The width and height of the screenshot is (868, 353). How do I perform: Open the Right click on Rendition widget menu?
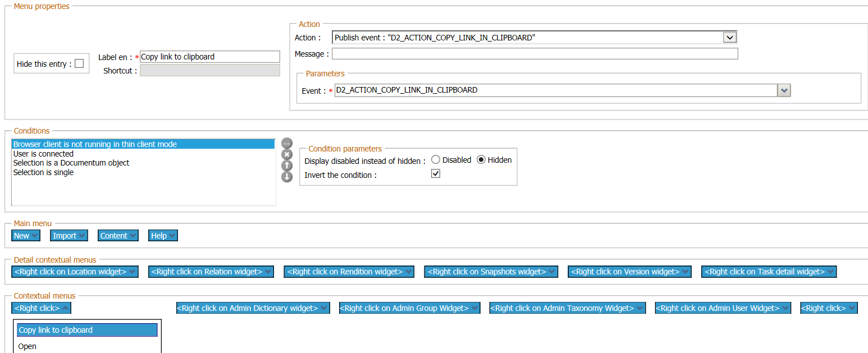pos(349,271)
